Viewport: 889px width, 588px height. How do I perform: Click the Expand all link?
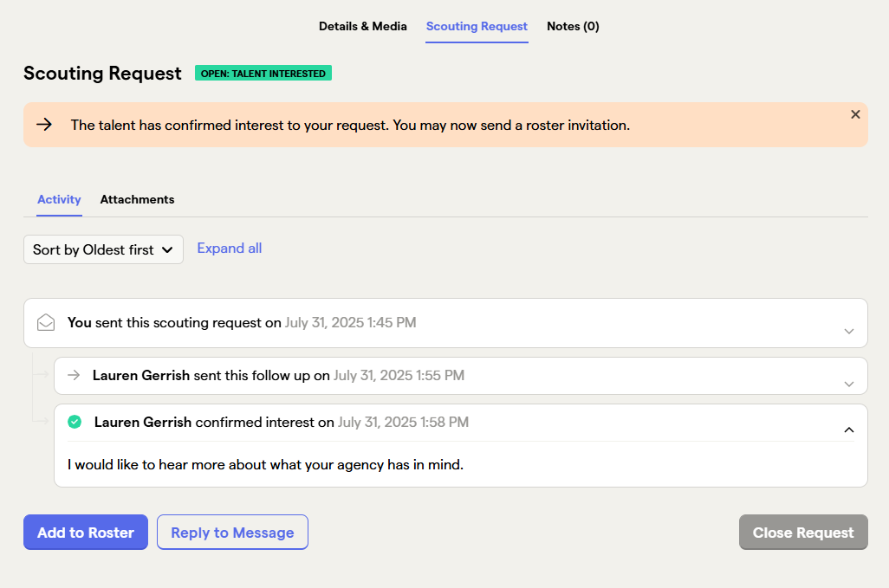229,249
